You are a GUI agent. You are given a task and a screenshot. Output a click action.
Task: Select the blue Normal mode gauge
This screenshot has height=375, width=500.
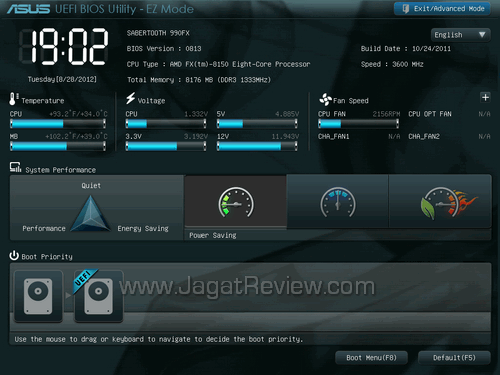[x=338, y=202]
